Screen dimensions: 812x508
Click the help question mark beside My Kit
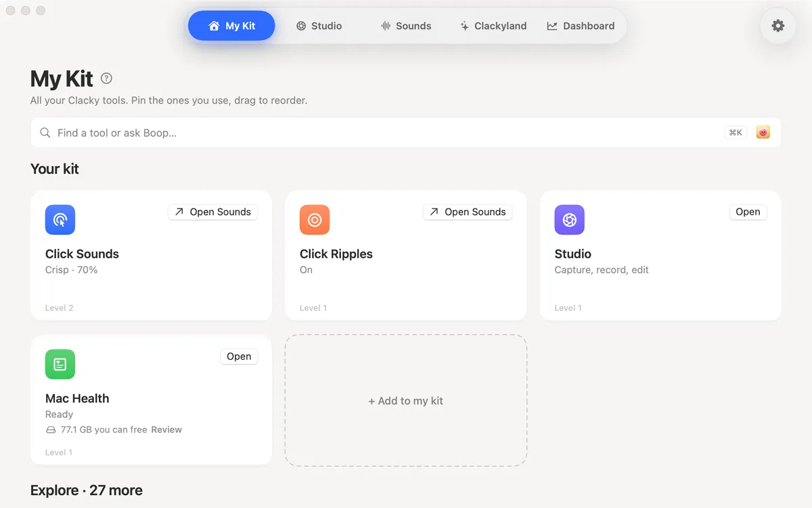pyautogui.click(x=106, y=79)
